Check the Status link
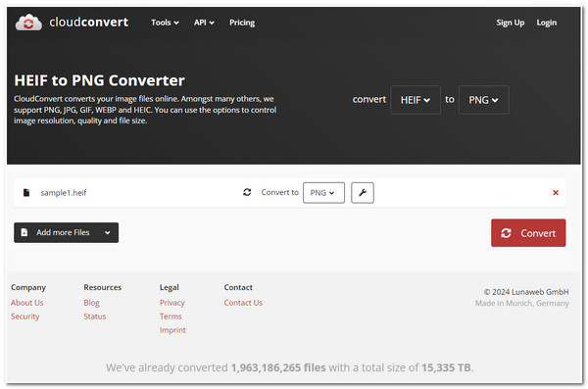This screenshot has height=389, width=588. (x=94, y=316)
